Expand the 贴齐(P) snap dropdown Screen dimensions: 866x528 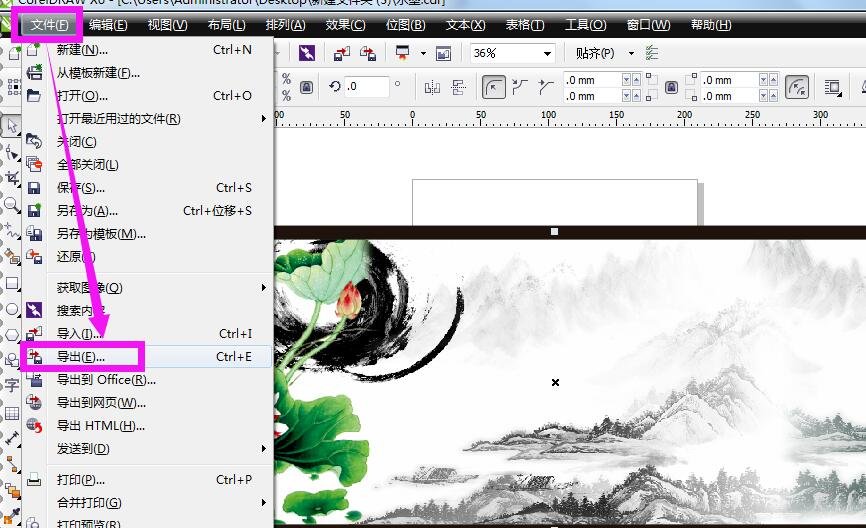[x=631, y=53]
